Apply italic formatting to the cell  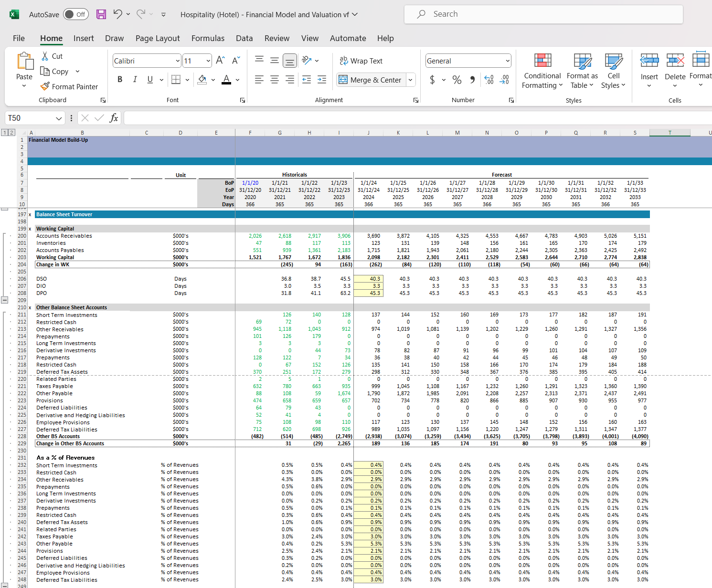(135, 80)
